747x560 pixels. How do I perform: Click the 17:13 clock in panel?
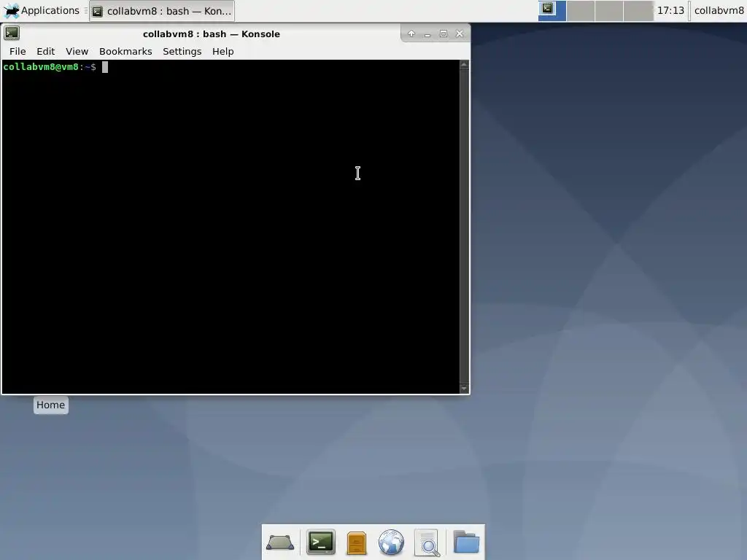click(x=670, y=10)
